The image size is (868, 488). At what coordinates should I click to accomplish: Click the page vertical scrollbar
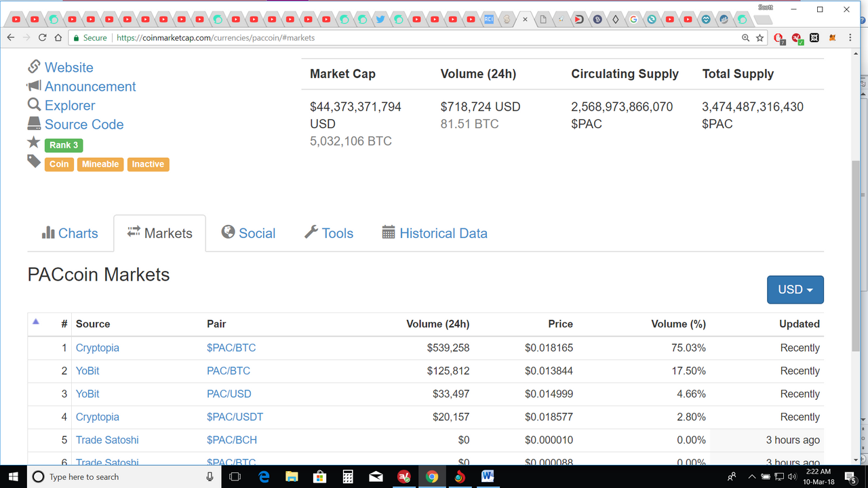857,257
